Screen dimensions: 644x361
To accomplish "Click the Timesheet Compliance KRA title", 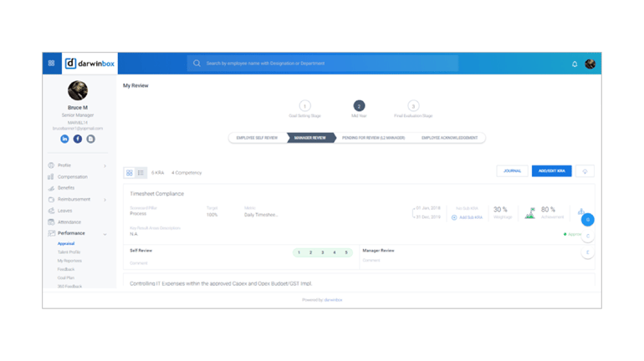I will coord(157,194).
